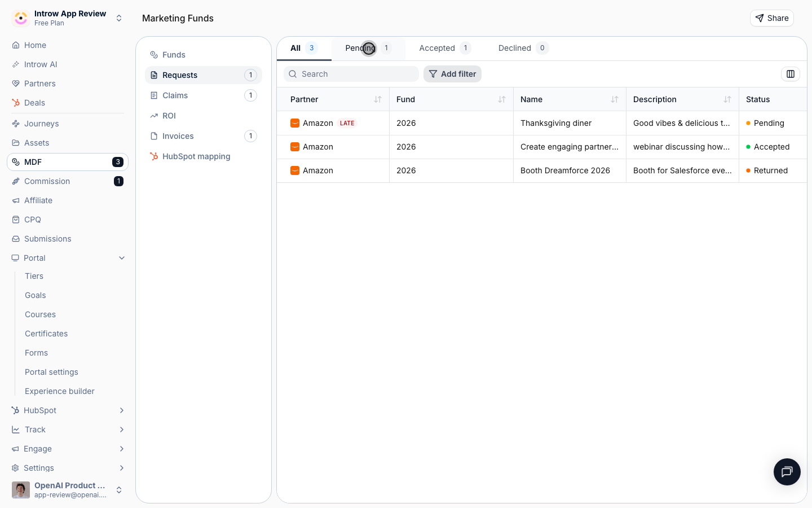812x508 pixels.
Task: Click the Assets folder icon
Action: pos(16,143)
